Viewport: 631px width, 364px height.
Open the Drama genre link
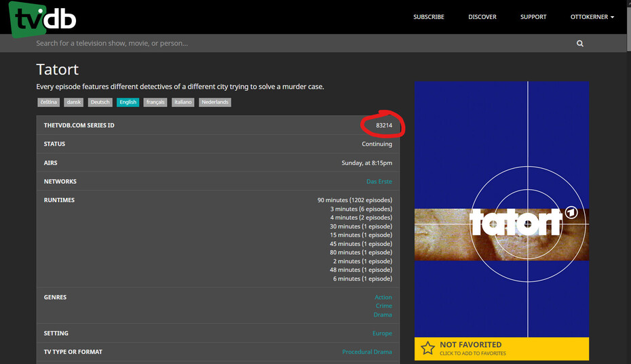[383, 315]
